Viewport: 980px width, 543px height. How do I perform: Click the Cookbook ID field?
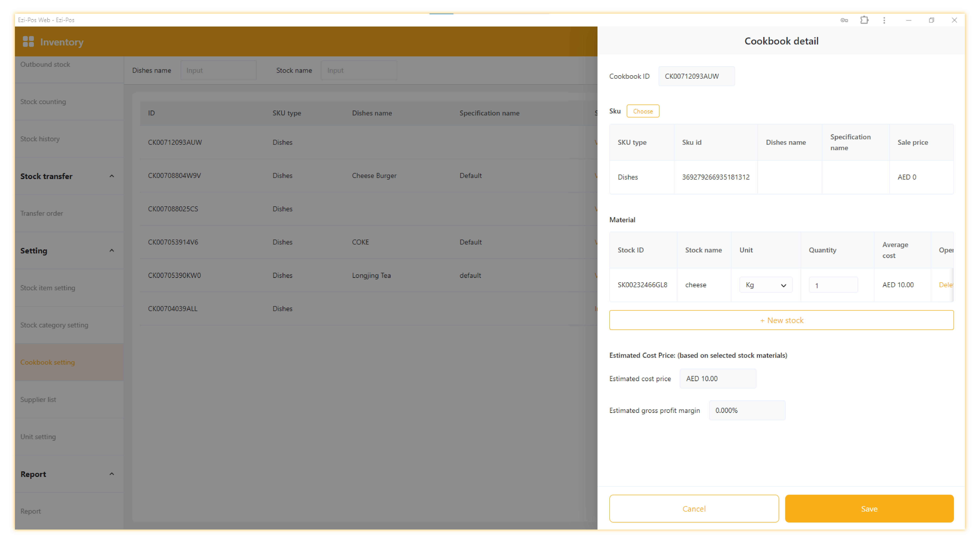pyautogui.click(x=696, y=76)
